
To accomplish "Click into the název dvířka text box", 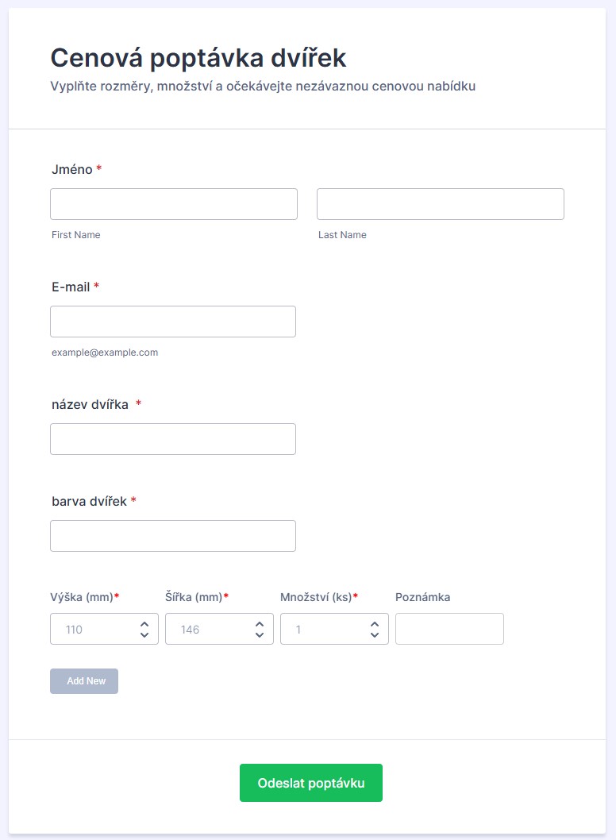I will pyautogui.click(x=173, y=439).
